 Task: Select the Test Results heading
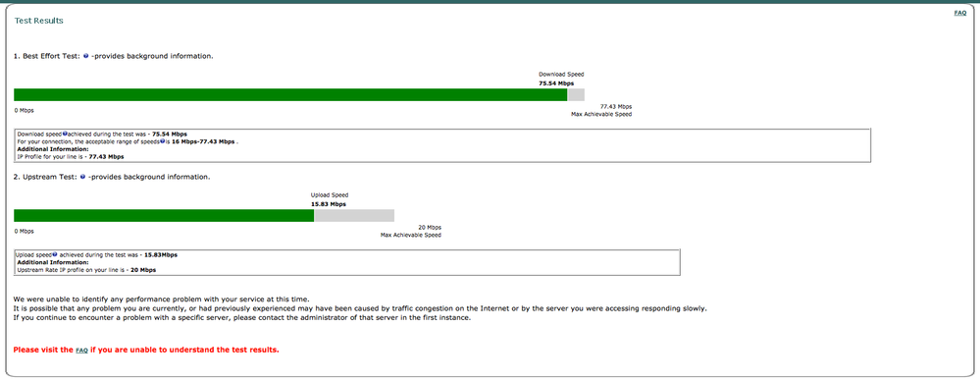pyautogui.click(x=39, y=21)
